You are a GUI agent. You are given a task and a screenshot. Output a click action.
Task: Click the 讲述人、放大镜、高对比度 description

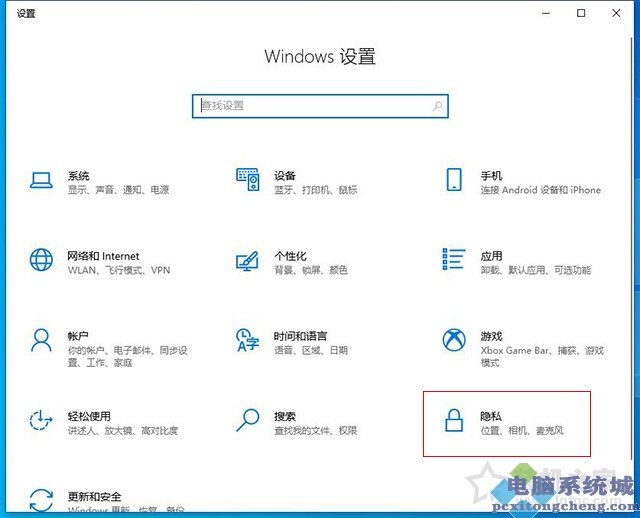pyautogui.click(x=123, y=431)
